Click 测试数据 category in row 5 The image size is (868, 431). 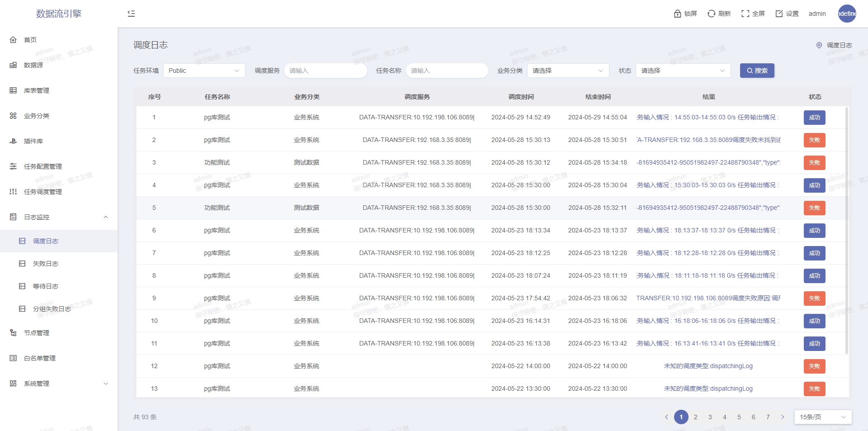tap(307, 208)
